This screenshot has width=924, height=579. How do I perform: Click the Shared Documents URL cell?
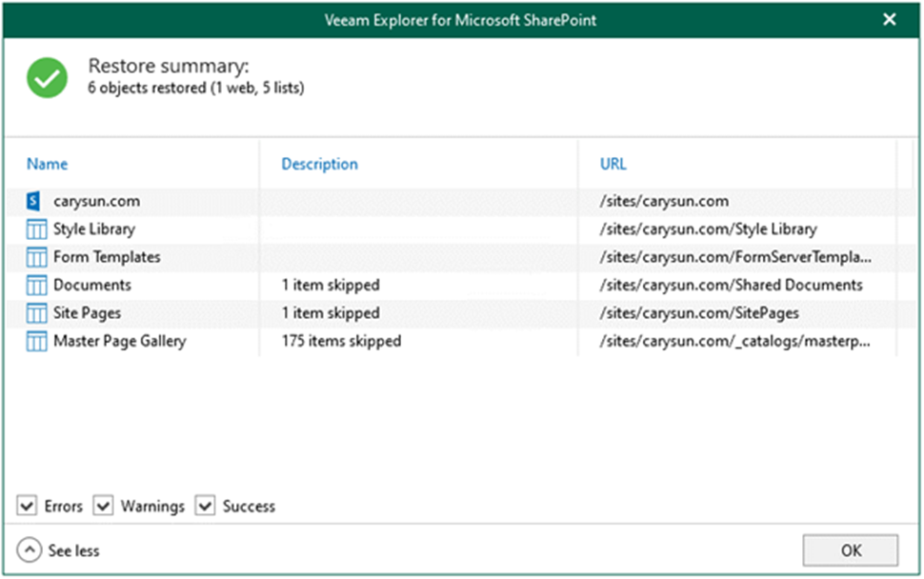coord(731,285)
